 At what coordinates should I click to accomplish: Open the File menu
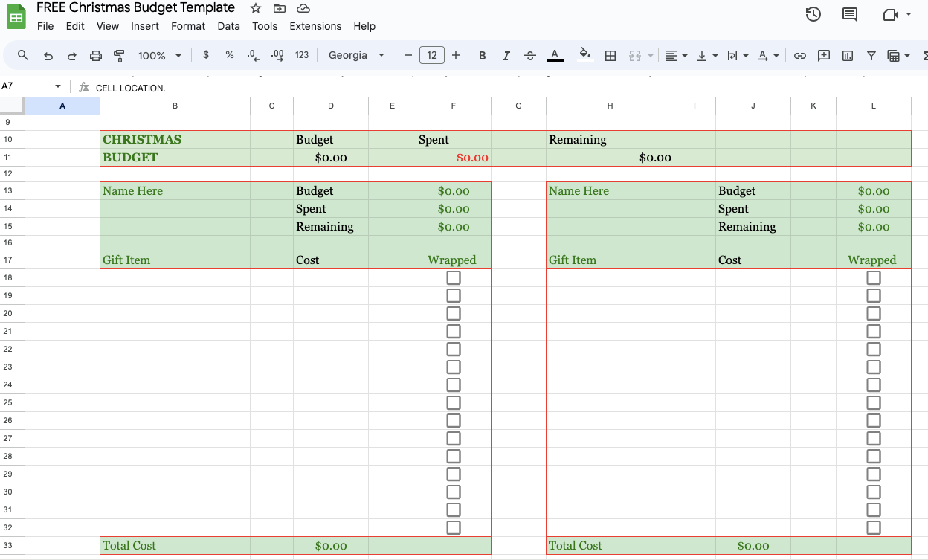(x=45, y=26)
